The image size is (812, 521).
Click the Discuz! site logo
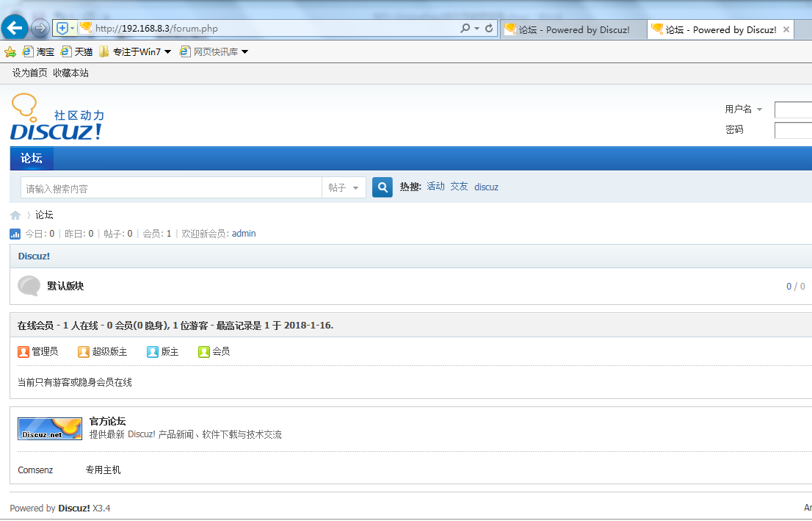pos(57,117)
